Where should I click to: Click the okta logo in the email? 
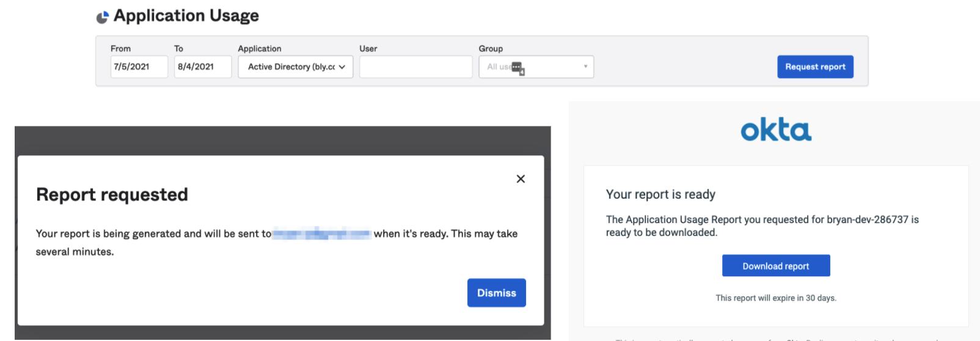775,130
